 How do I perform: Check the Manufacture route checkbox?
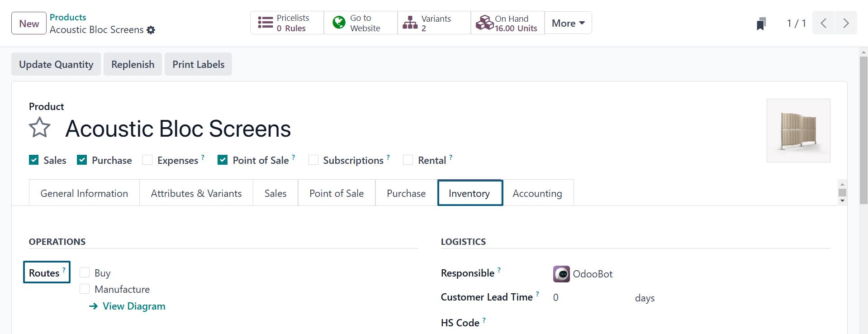[x=85, y=289]
